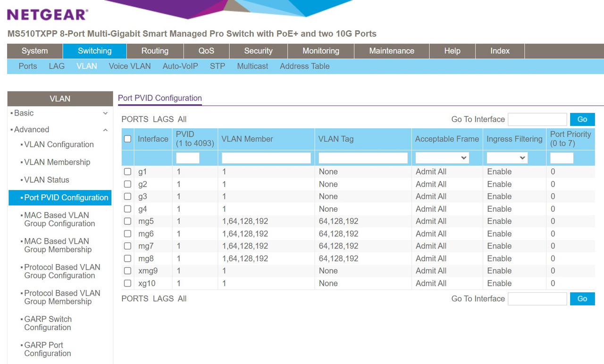Viewport: 604px width, 364px height.
Task: Check the row checkbox for interface xg10
Action: (x=127, y=283)
